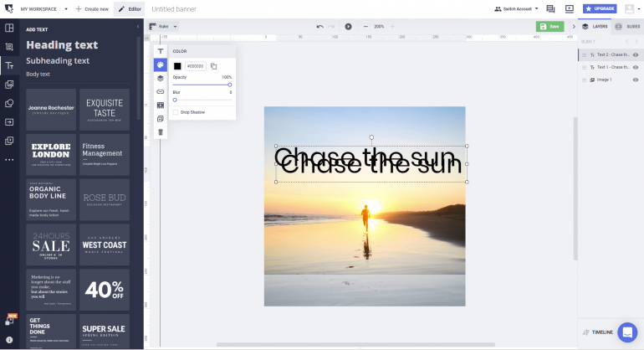Hide the Text 2 layer

pyautogui.click(x=636, y=54)
